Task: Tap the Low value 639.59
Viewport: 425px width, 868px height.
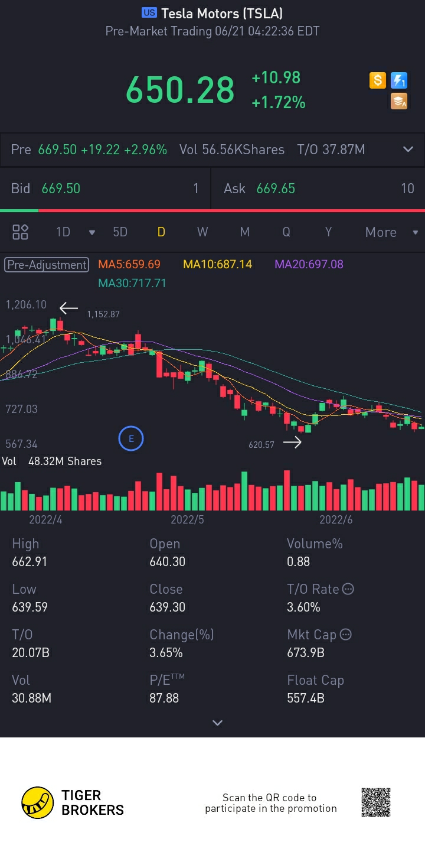Action: click(x=30, y=607)
